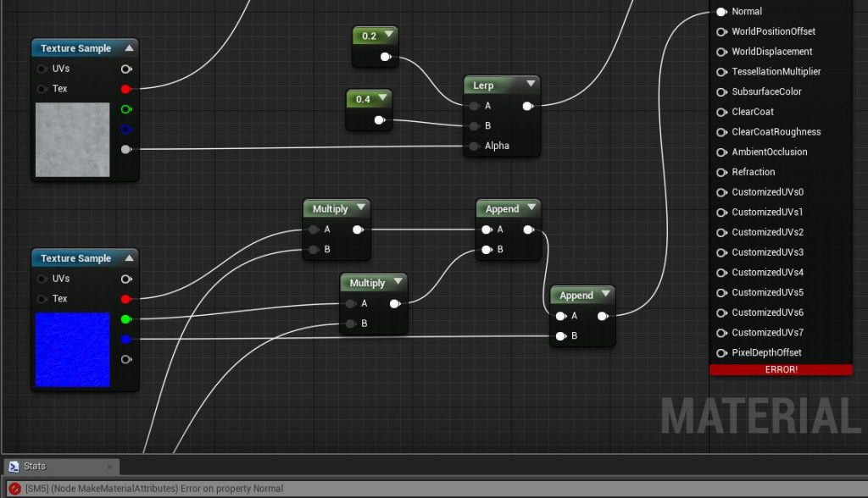Click the Alpha input pin on the Lerp node
The height and width of the screenshot is (498, 868).
(473, 146)
